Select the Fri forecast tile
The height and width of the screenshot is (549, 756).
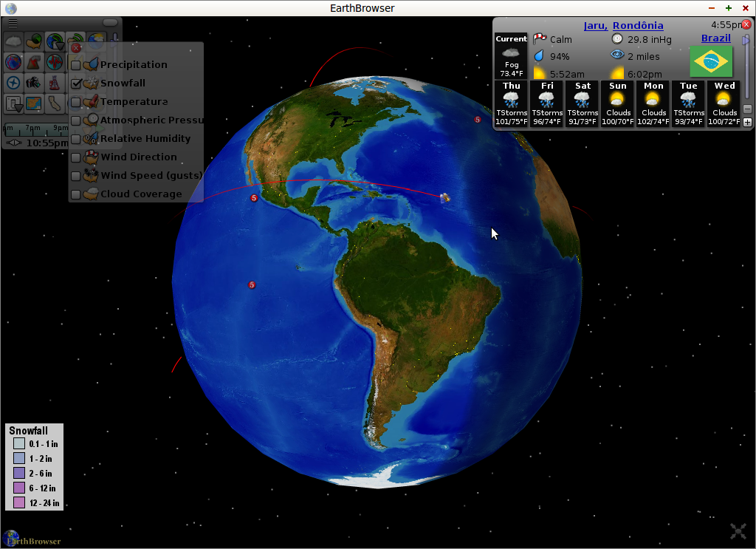547,103
